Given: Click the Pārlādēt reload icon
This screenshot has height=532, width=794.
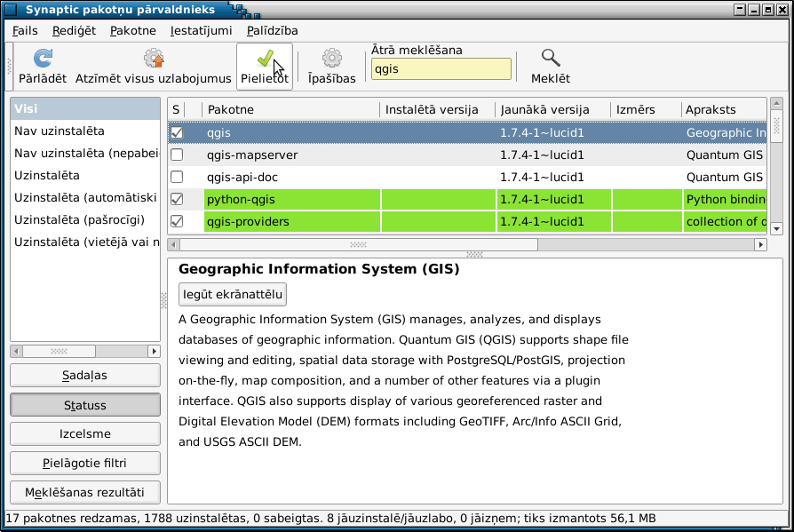Looking at the screenshot, I should 43,59.
